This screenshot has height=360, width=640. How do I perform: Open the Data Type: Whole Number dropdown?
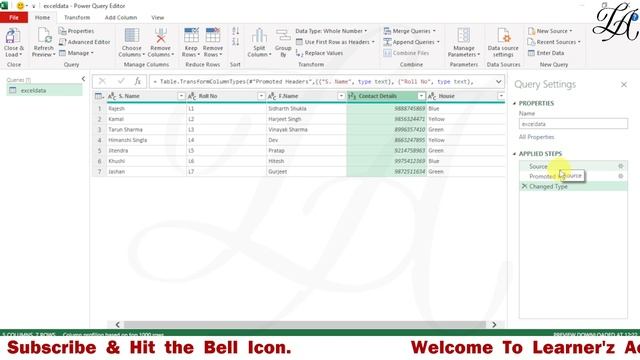pos(331,31)
